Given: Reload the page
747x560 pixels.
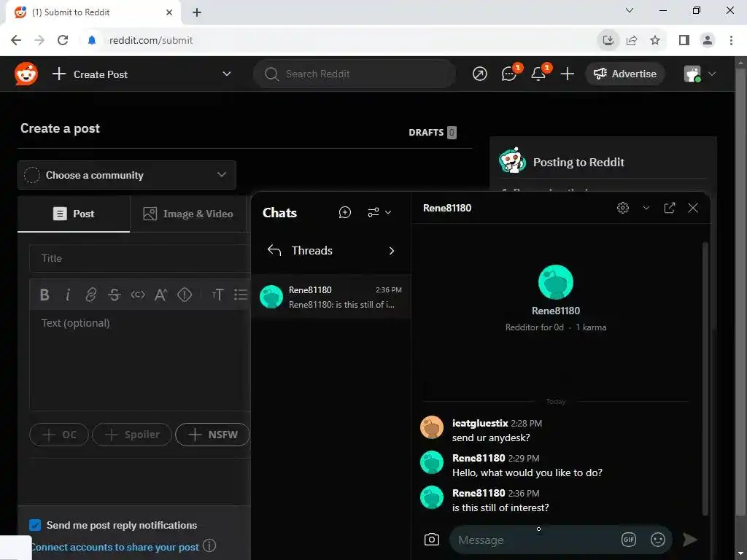Looking at the screenshot, I should pyautogui.click(x=63, y=41).
